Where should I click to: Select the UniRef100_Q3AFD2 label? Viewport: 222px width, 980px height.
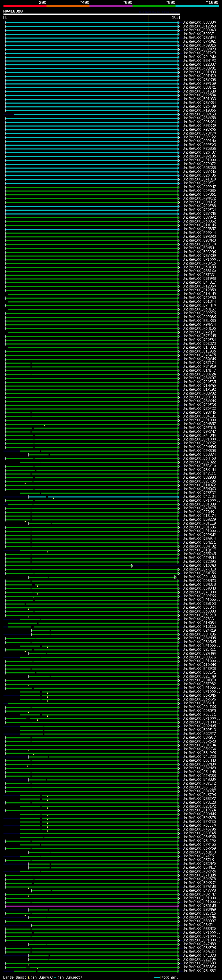tap(199, 546)
